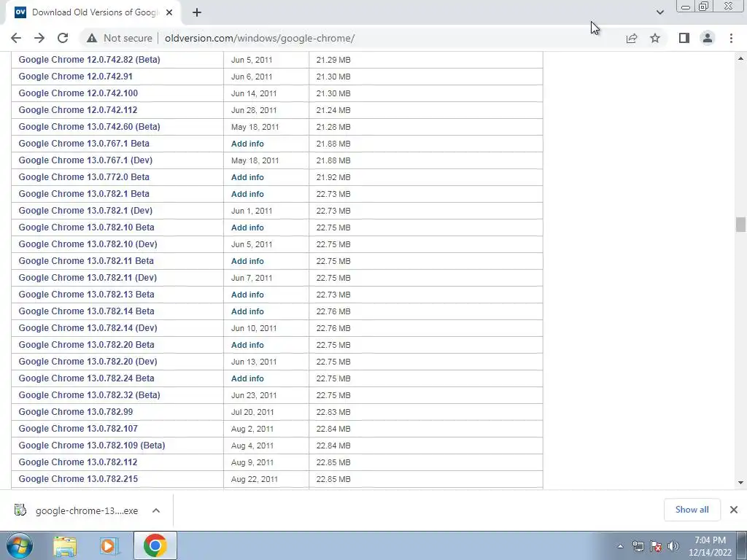Open Google Chrome 13.0.782.13 Beta link
The height and width of the screenshot is (560, 747).
pos(86,295)
